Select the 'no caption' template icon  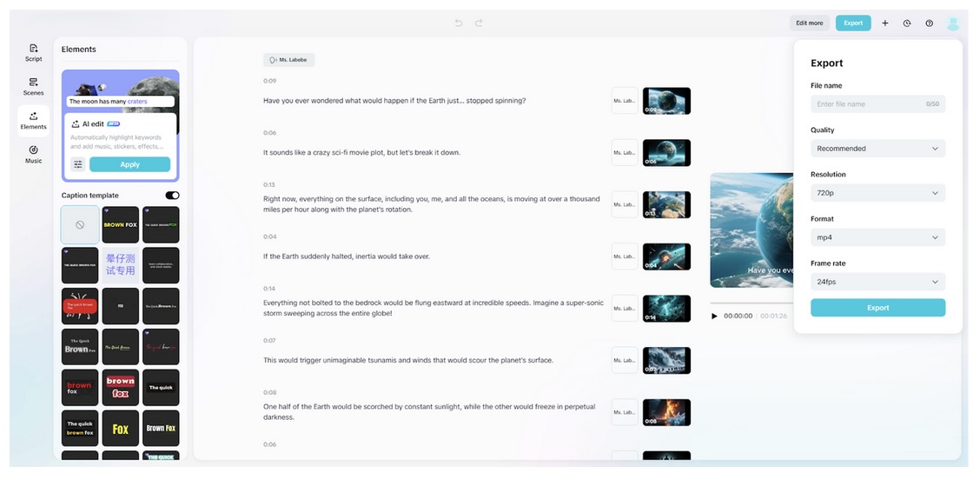(x=80, y=224)
